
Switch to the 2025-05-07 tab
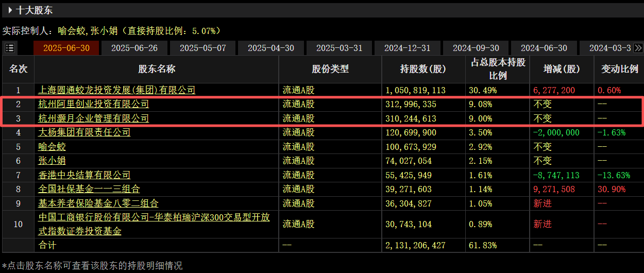(202, 48)
